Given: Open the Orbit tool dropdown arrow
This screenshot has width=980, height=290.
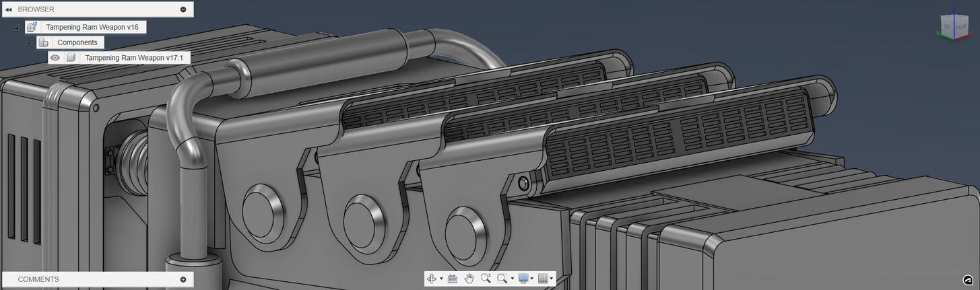Looking at the screenshot, I should click(x=441, y=279).
